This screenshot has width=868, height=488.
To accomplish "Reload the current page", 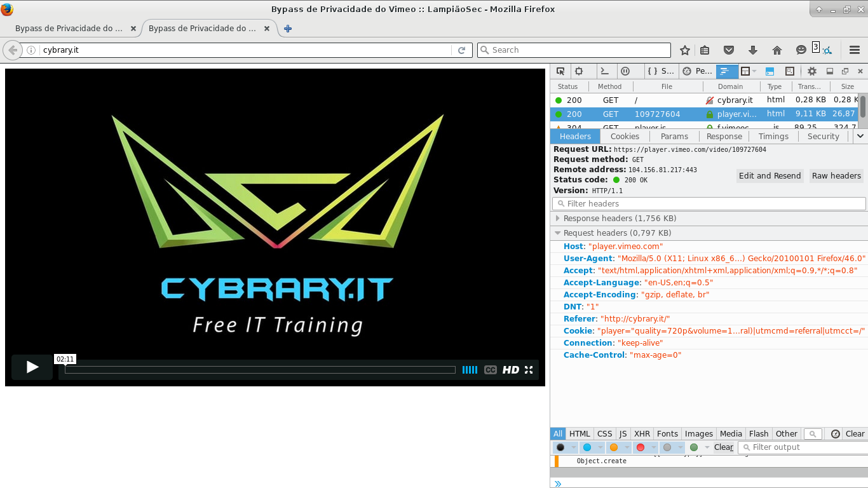I will 462,50.
